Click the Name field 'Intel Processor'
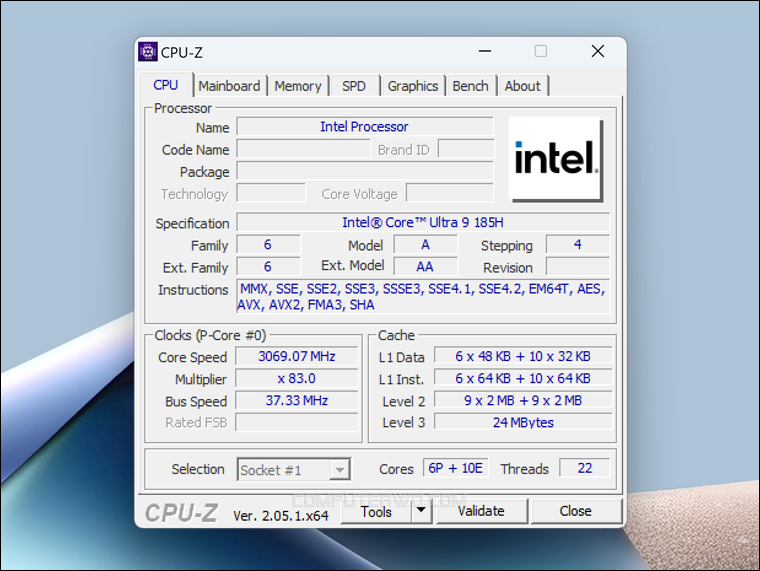This screenshot has height=571, width=760. click(x=364, y=127)
